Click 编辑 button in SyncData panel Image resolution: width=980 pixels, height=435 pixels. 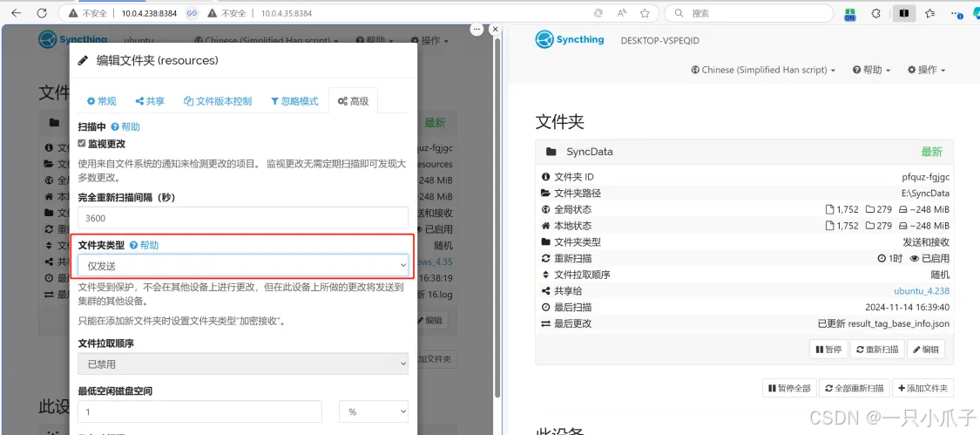click(926, 350)
